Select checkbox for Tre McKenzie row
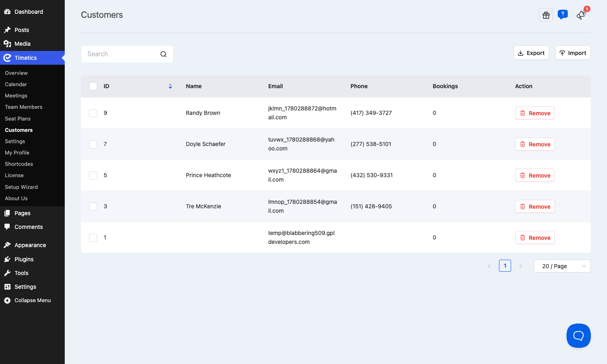The image size is (607, 364). (93, 207)
